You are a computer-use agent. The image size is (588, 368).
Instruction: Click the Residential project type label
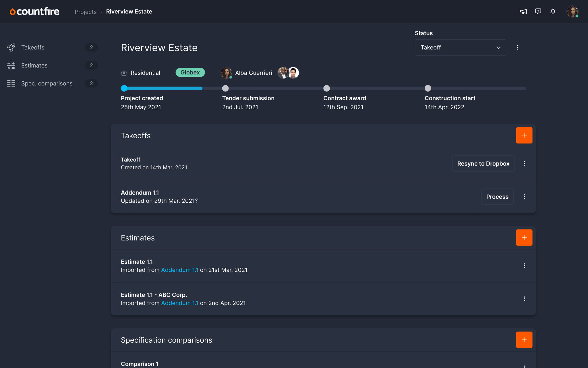point(145,73)
